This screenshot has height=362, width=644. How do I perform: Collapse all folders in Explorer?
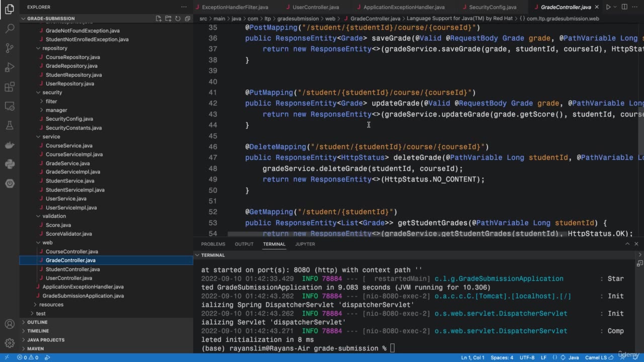[x=187, y=19]
